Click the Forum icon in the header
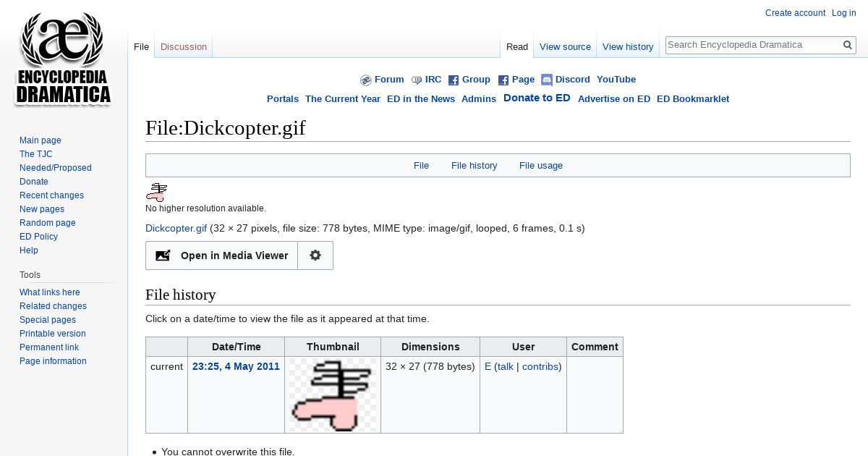868x456 pixels. 366,80
